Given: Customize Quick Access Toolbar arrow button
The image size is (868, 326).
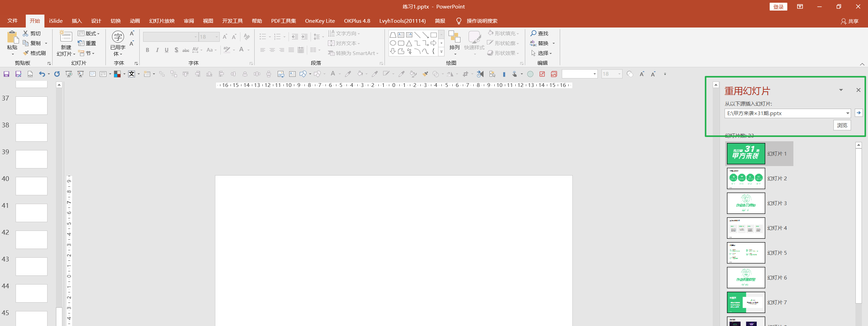Looking at the screenshot, I should point(665,74).
